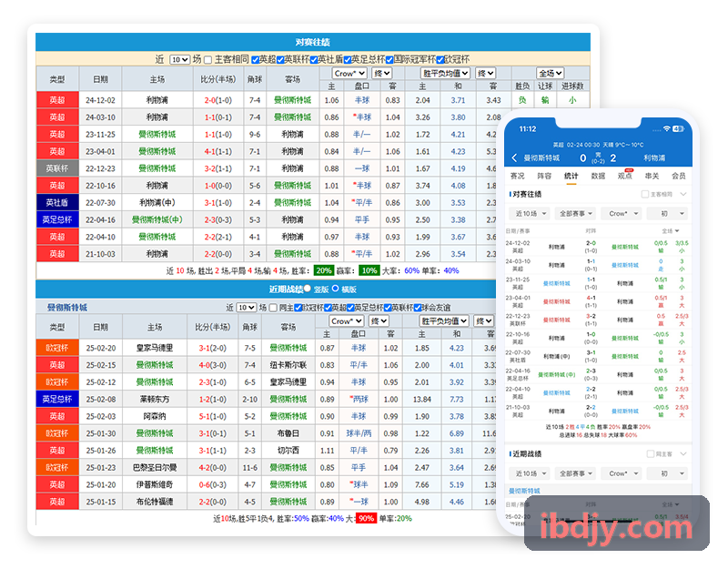The width and height of the screenshot is (728, 569).
Task: Select the 横版 radio button
Action: tap(335, 289)
